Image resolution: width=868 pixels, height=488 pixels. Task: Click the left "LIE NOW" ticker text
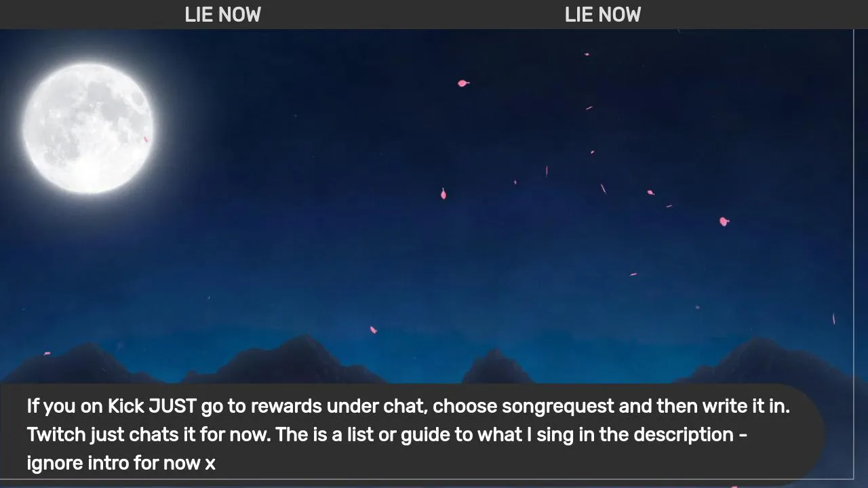point(222,14)
